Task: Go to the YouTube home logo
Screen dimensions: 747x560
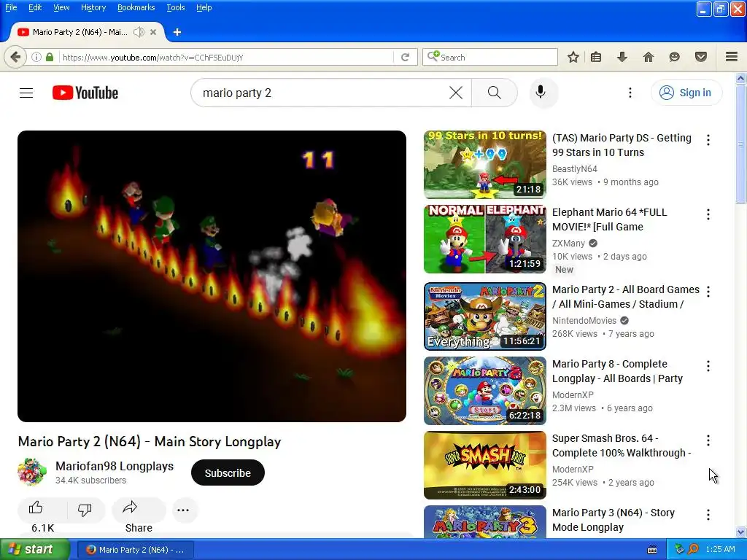Action: coord(85,93)
